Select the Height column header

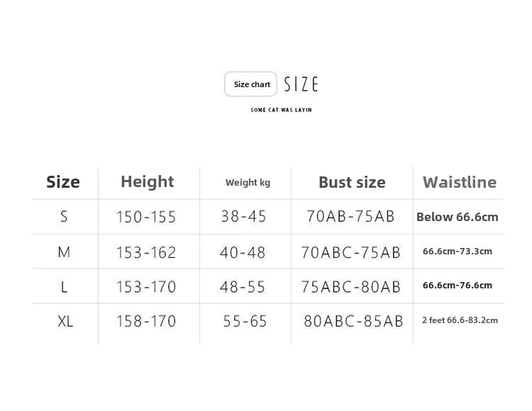click(x=148, y=181)
